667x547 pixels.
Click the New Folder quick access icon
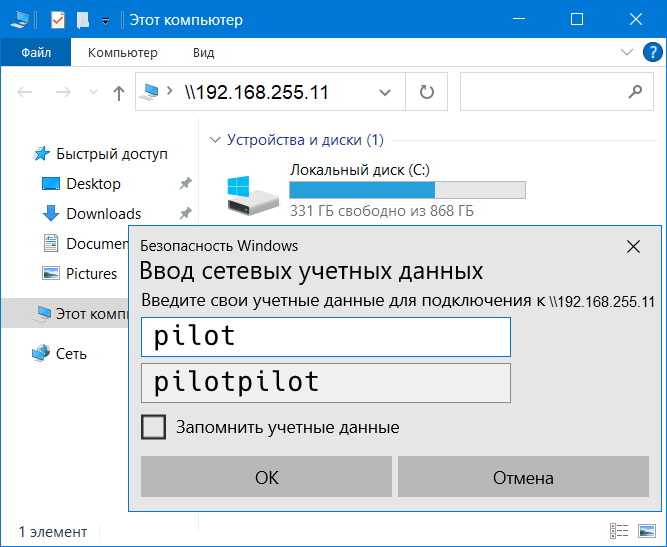pyautogui.click(x=82, y=19)
